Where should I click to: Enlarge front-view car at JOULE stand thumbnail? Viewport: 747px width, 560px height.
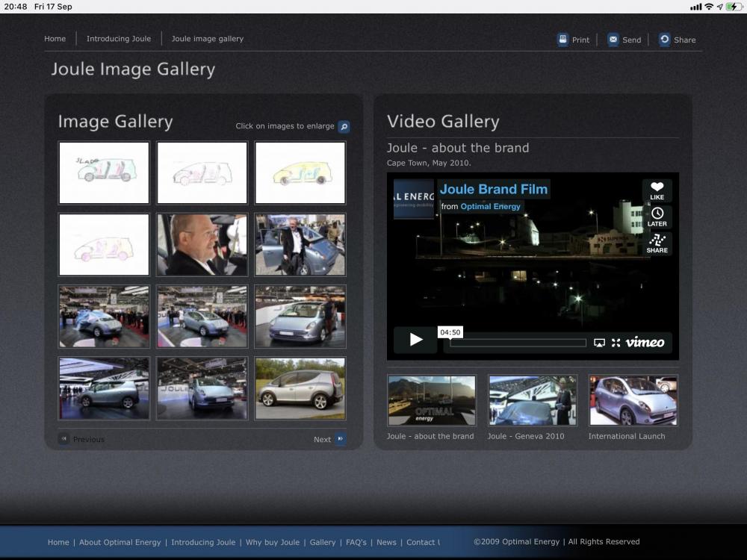tap(202, 388)
